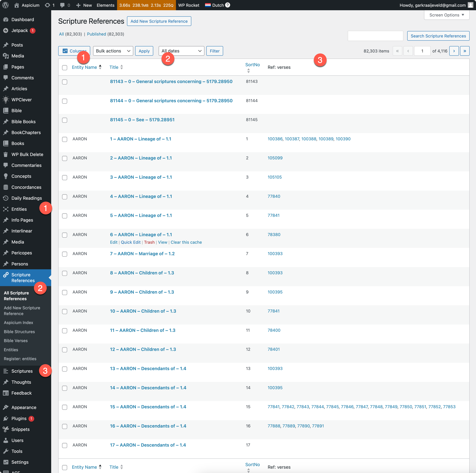Click the Jetpack lightning icon
Viewport: 476px width, 473px height.
(6, 30)
